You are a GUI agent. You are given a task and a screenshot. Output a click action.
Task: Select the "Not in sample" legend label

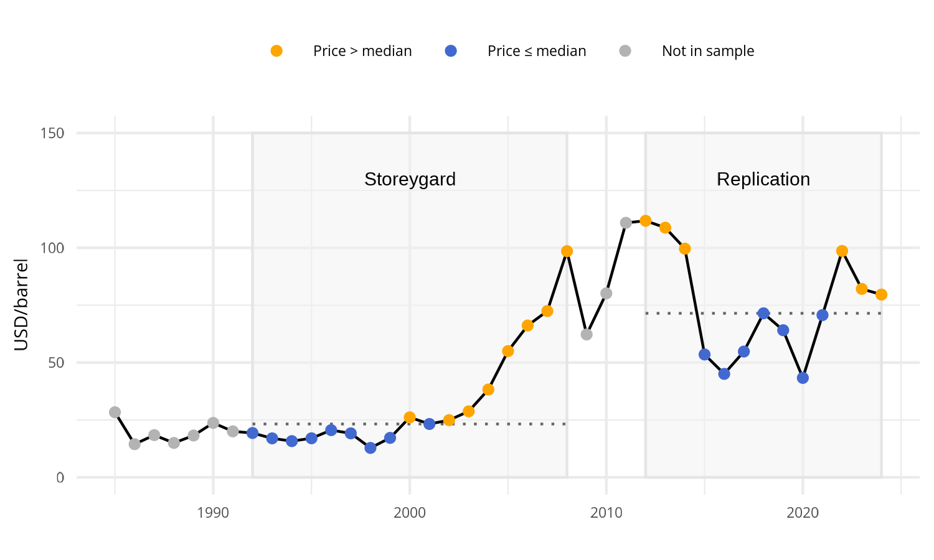707,51
